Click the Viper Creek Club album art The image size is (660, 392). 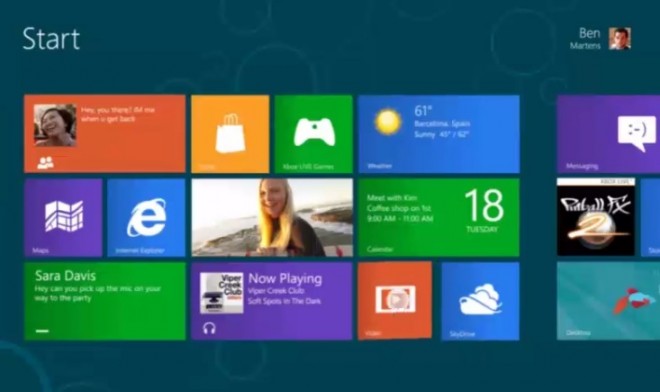pyautogui.click(x=222, y=293)
